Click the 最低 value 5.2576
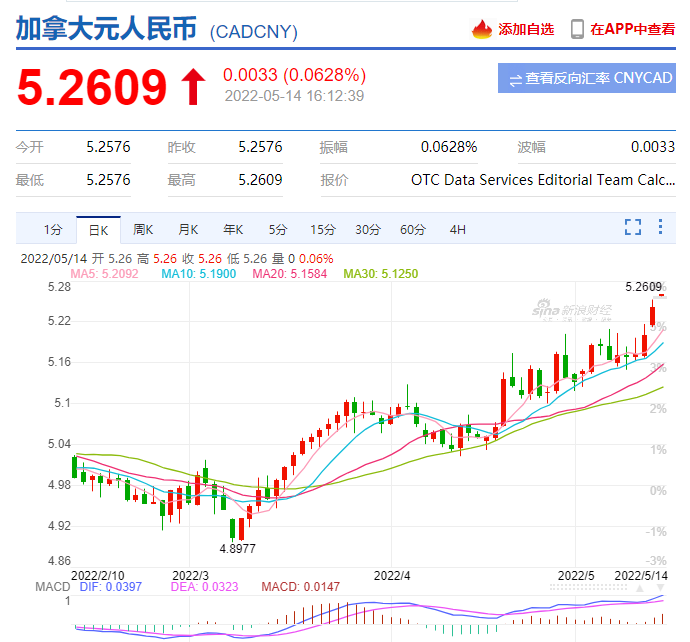 tap(108, 180)
